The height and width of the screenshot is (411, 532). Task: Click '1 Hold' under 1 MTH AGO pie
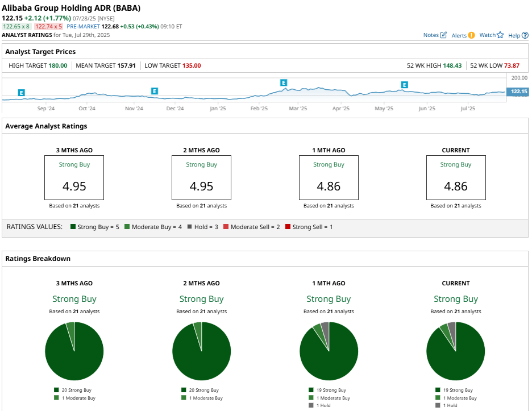point(323,405)
